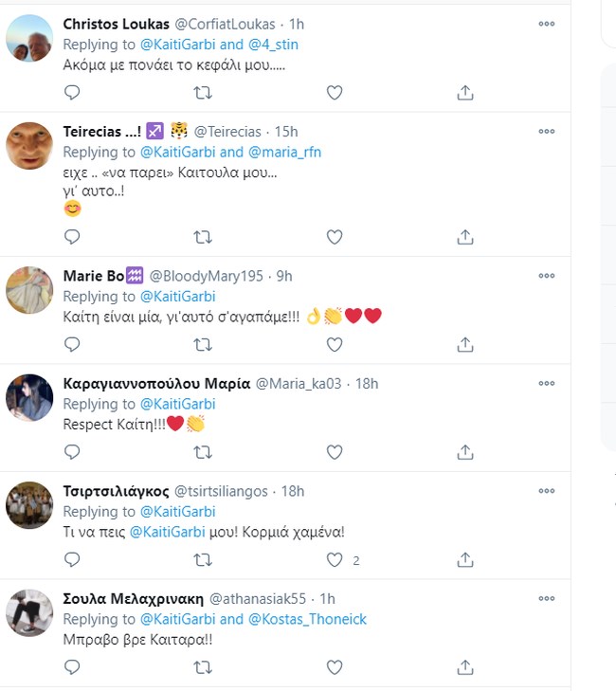
Task: Retweet Marie Bo's tweet
Action: click(x=203, y=345)
